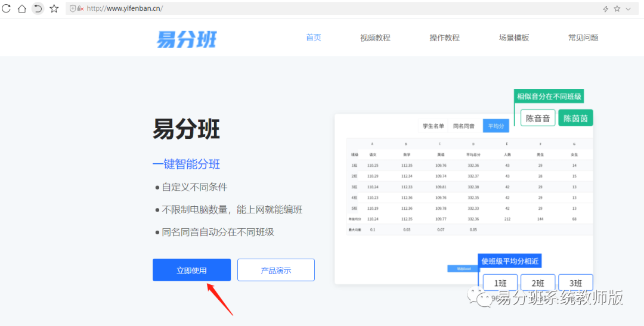644x326 pixels.
Task: Click the demo table preview image
Action: (464, 199)
